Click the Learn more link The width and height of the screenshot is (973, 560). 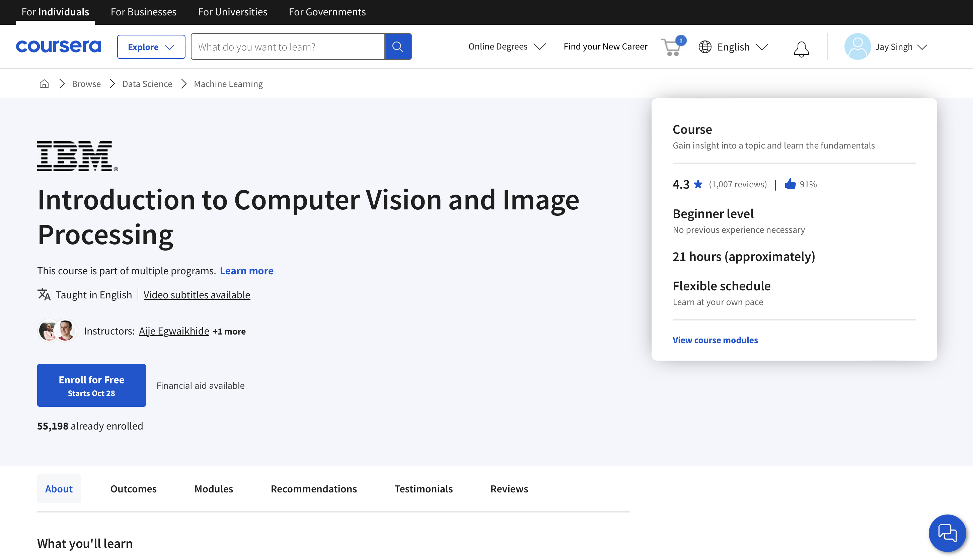click(246, 271)
